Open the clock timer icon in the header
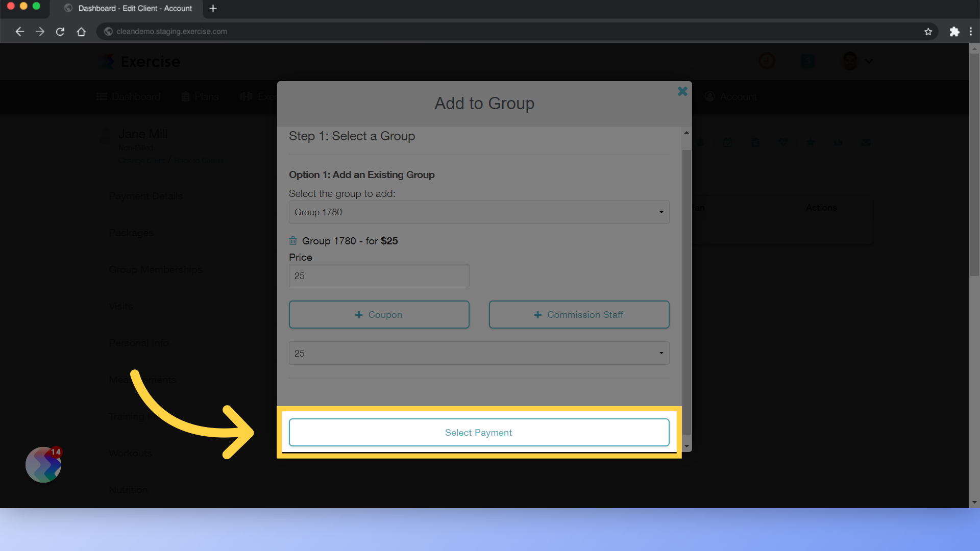The image size is (980, 551). (x=767, y=61)
